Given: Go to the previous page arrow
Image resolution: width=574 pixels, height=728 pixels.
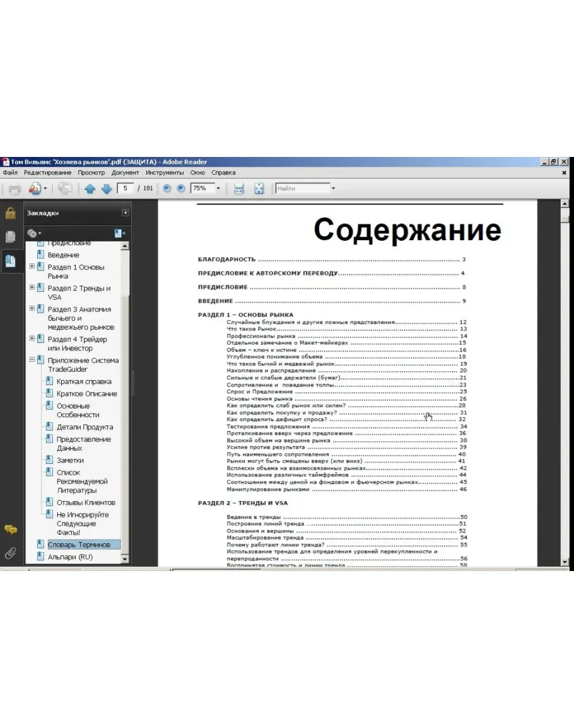Looking at the screenshot, I should (90, 188).
